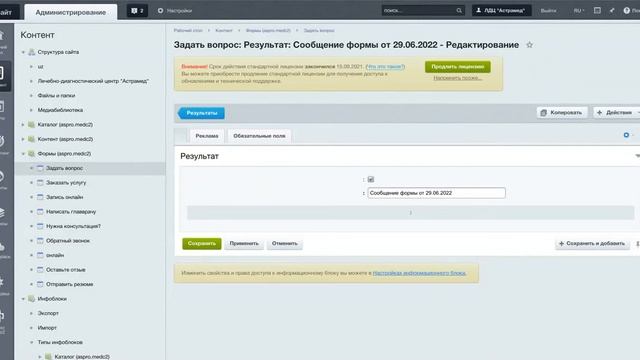Select Задать вопрос in the tree
This screenshot has height=360, width=640.
(x=64, y=168)
